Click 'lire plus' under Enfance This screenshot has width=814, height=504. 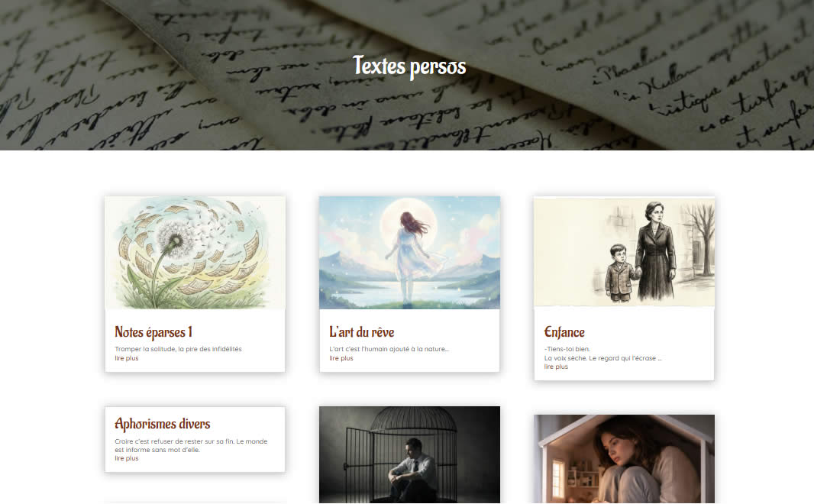pyautogui.click(x=556, y=367)
